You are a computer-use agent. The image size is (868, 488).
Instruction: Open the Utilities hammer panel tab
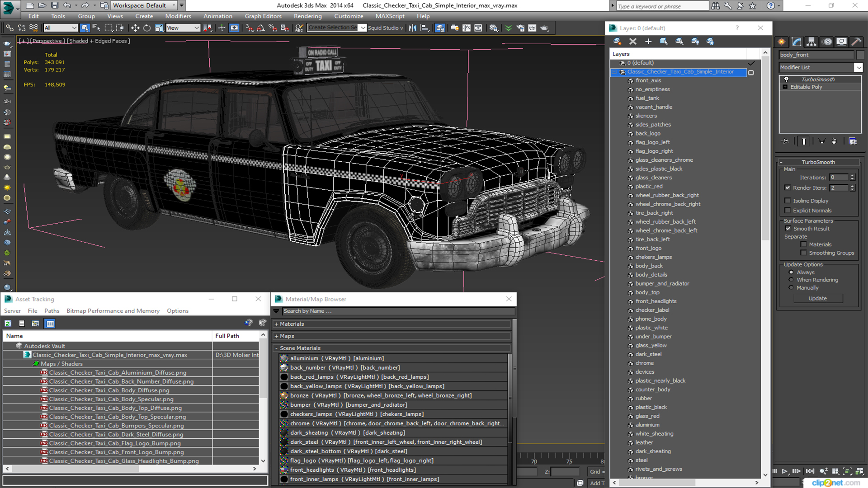(856, 42)
